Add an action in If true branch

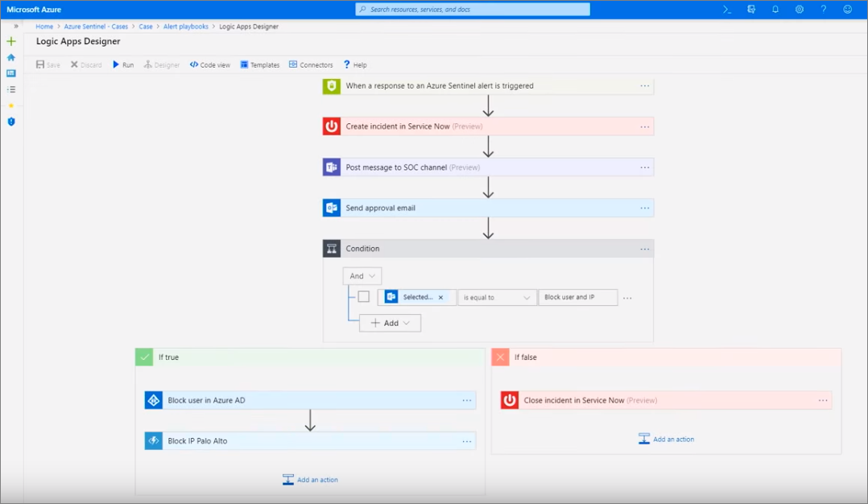tap(310, 480)
